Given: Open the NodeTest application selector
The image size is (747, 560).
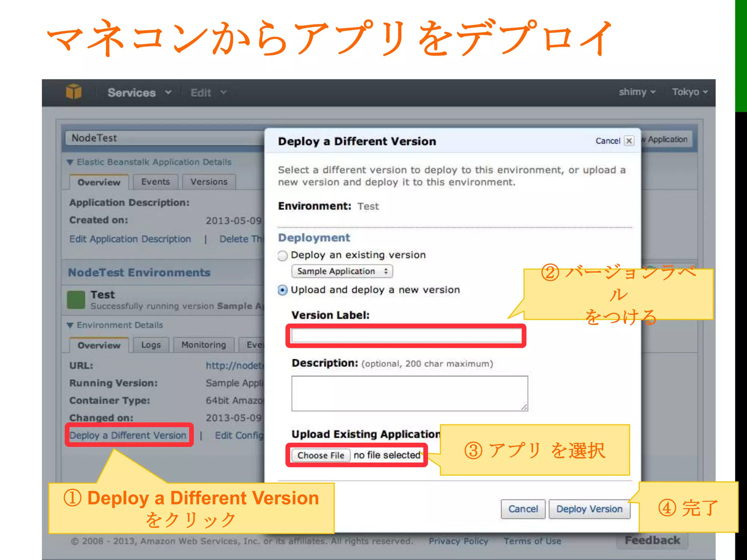Looking at the screenshot, I should (x=165, y=138).
